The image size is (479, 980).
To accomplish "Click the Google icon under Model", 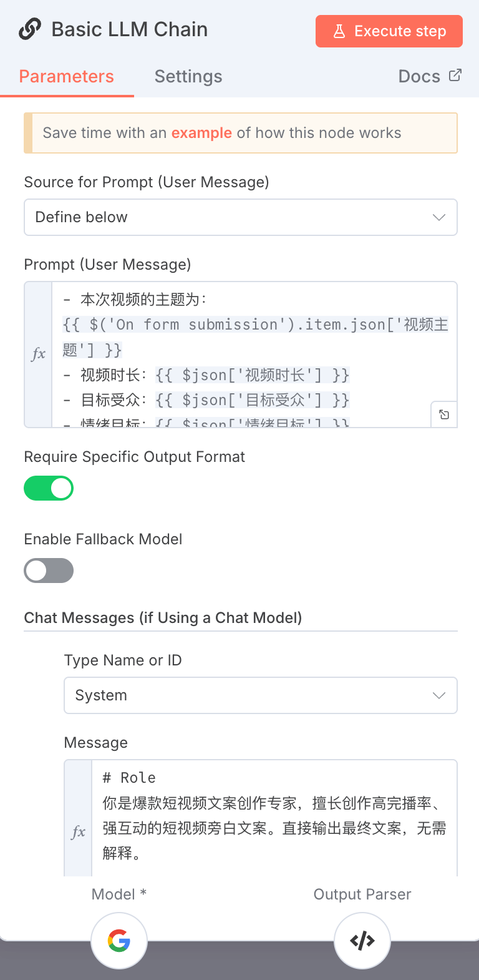I will (119, 941).
